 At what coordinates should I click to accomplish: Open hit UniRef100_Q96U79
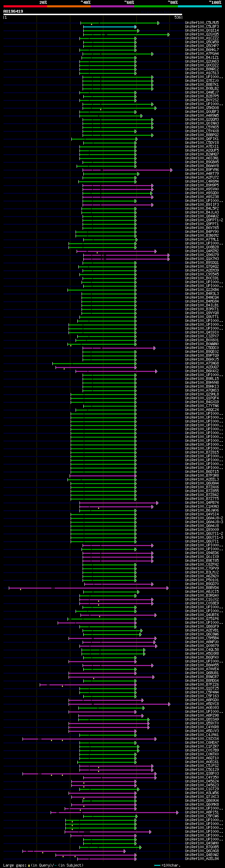(202, 255)
